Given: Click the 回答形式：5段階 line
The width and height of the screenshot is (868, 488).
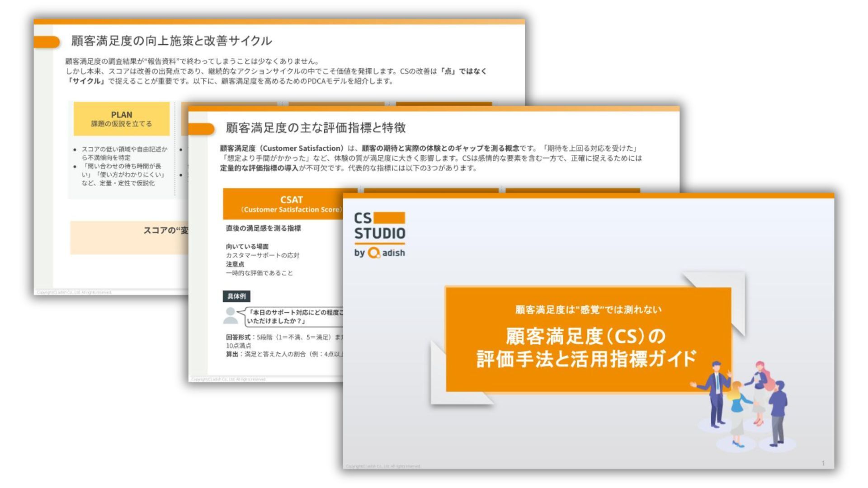Looking at the screenshot, I should (285, 341).
